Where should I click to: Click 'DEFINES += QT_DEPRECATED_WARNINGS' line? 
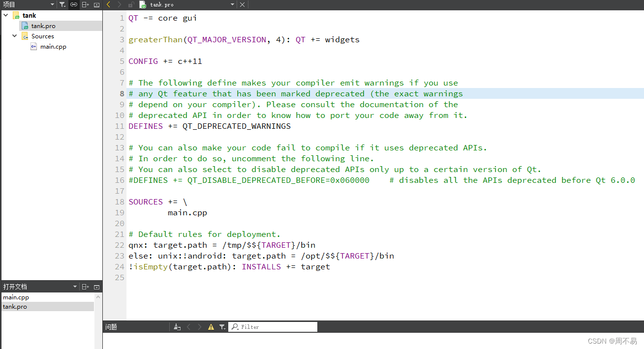[x=210, y=126]
